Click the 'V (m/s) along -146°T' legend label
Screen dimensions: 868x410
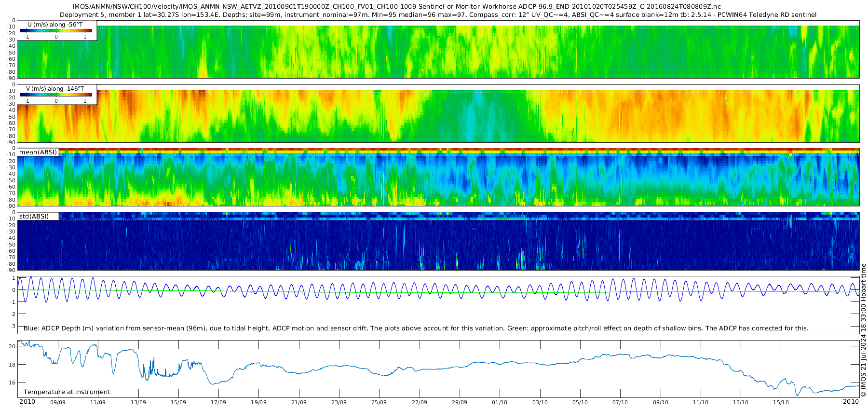click(x=55, y=88)
